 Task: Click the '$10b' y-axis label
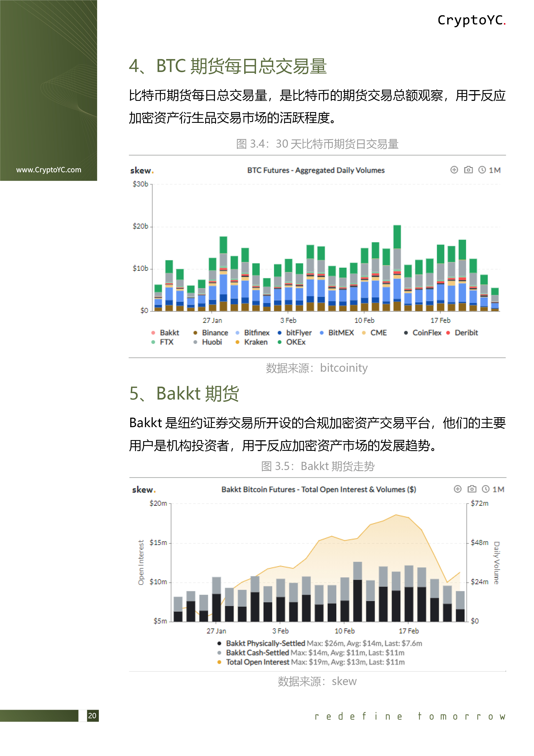[x=140, y=268]
